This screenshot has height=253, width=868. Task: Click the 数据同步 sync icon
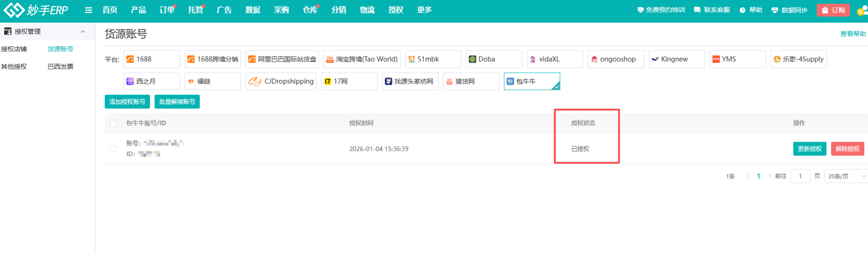(775, 10)
